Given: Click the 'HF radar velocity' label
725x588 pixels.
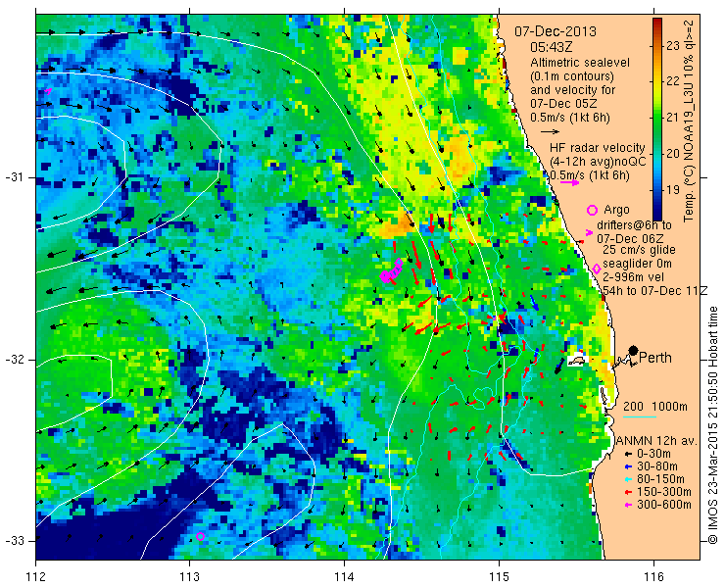Looking at the screenshot, I should coord(597,148).
